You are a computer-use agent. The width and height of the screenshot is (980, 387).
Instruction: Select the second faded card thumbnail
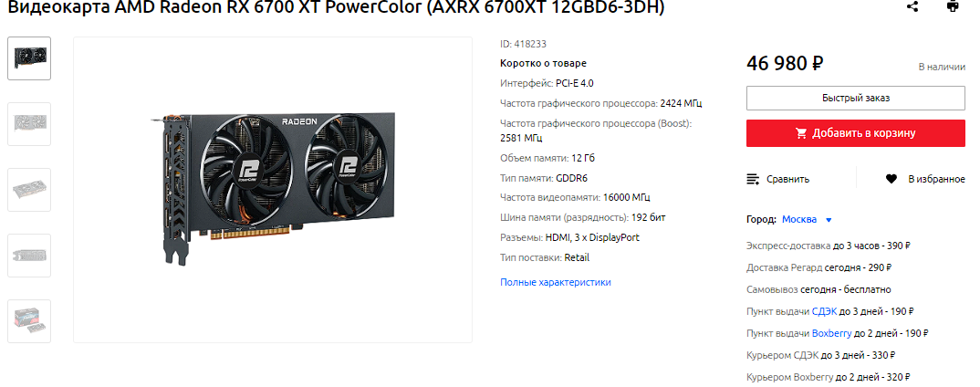pos(29,124)
